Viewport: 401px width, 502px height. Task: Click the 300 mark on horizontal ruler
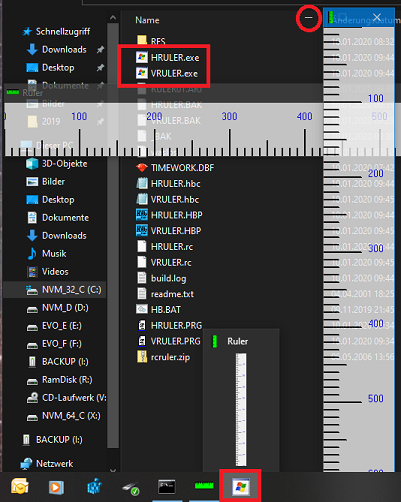[229, 116]
